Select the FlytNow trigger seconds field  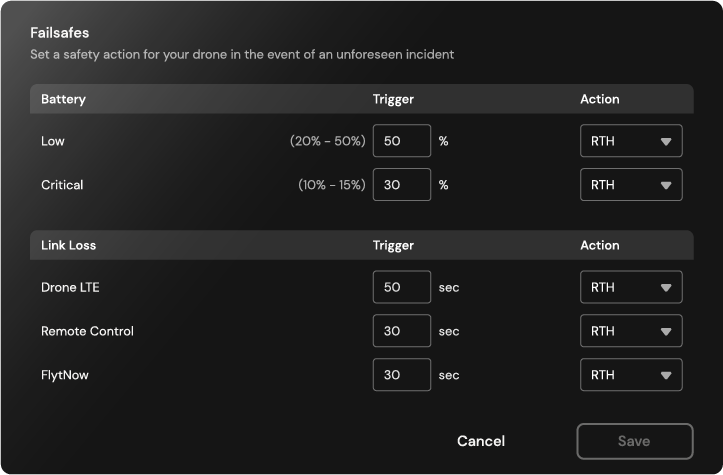402,375
